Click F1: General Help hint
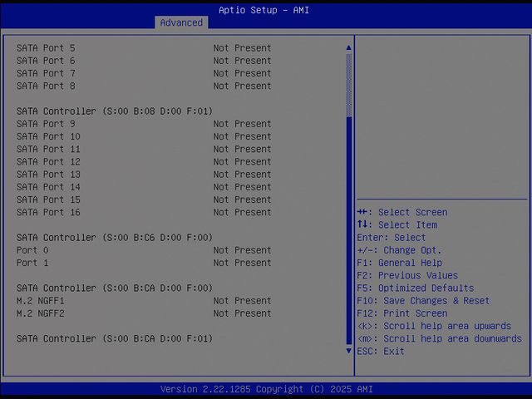Screen dimensions: 532x399 pos(399,263)
